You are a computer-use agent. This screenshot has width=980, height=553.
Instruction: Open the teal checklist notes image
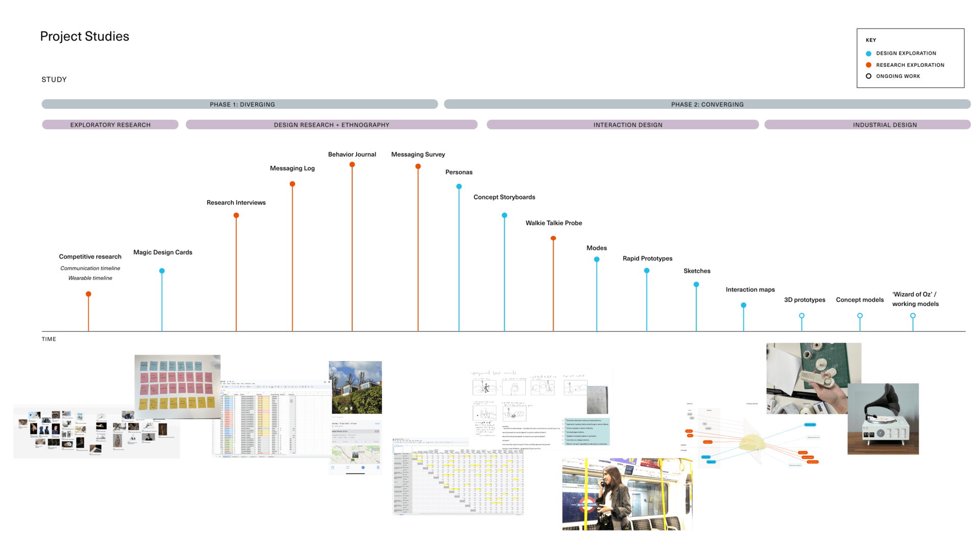tap(586, 432)
